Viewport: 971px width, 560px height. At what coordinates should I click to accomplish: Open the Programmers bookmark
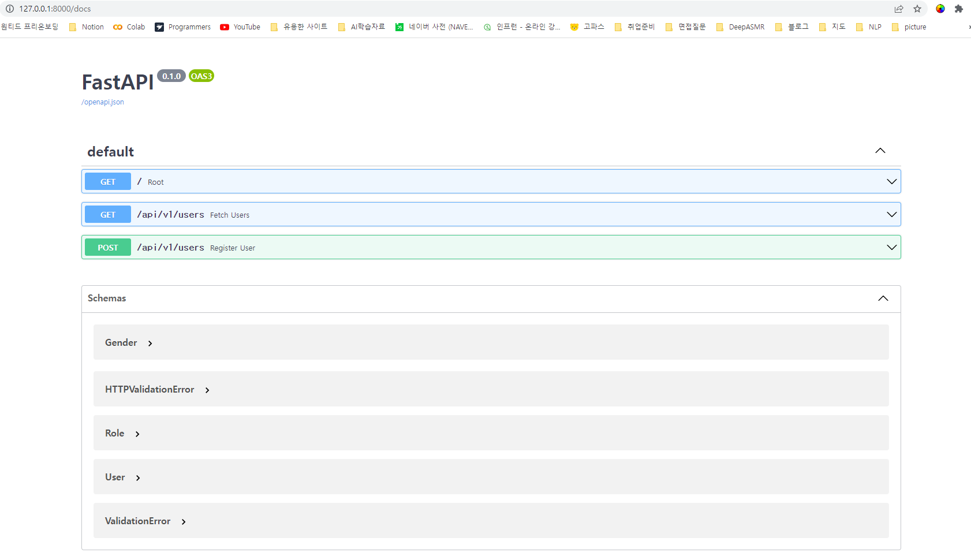pos(183,27)
